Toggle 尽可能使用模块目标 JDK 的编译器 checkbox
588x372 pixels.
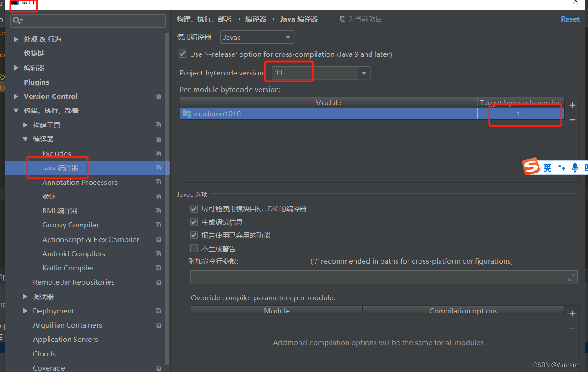tap(194, 209)
